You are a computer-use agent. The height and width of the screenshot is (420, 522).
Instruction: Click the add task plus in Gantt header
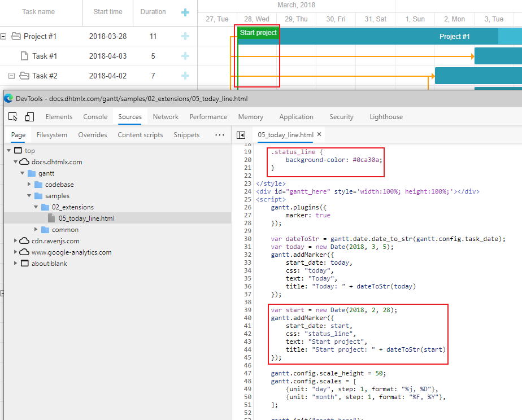click(x=185, y=12)
